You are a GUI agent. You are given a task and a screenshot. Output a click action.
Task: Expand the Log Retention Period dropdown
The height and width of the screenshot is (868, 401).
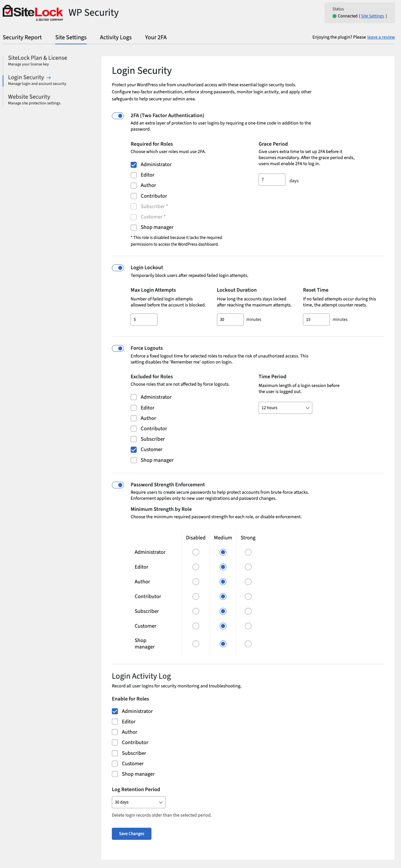coord(138,802)
